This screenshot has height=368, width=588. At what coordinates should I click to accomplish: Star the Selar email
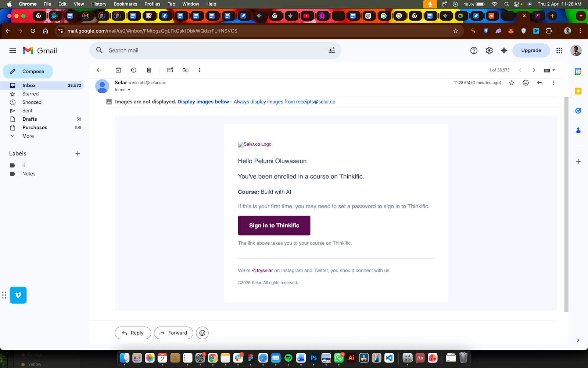[512, 83]
